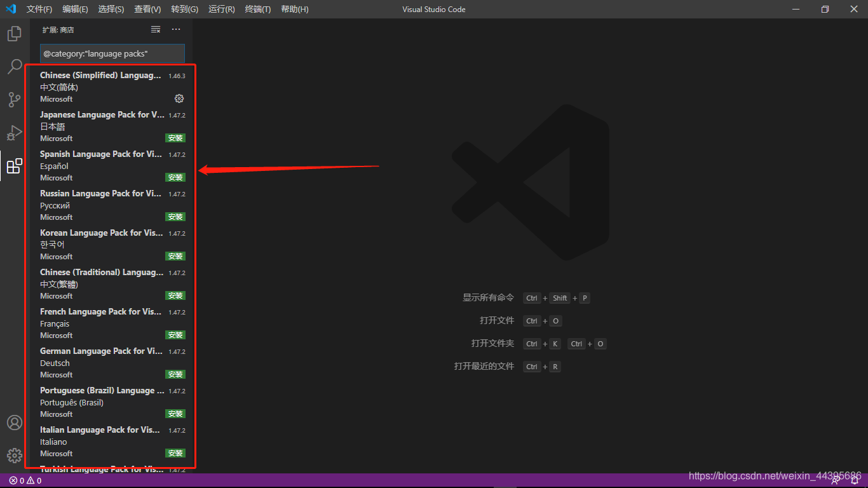Install the Korean Language Pack
868x488 pixels.
[x=175, y=256]
